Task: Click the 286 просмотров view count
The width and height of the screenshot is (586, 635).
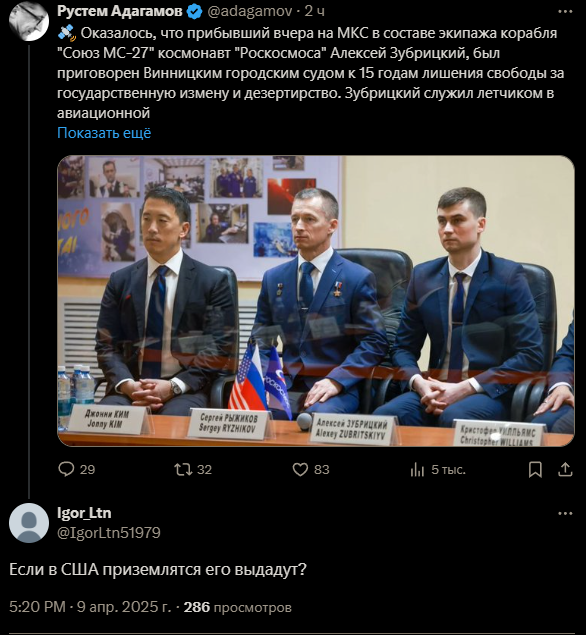Action: click(238, 607)
